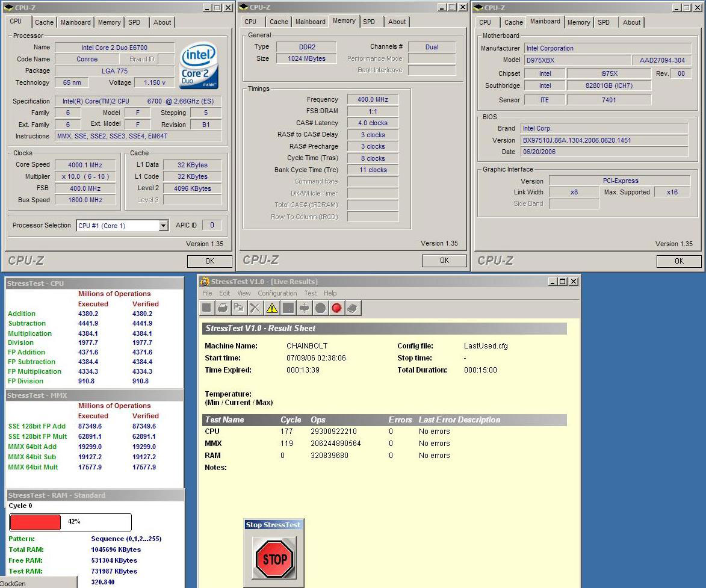This screenshot has width=706, height=588.
Task: Click the Level 2 cache 4096 KBytes field
Action: (193, 188)
